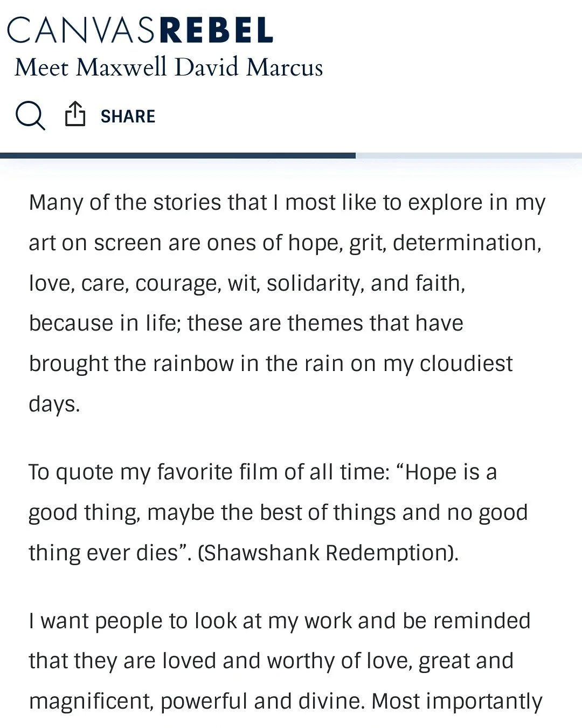The width and height of the screenshot is (582, 728).
Task: Click the single word 'days.' line
Action: coord(54,404)
